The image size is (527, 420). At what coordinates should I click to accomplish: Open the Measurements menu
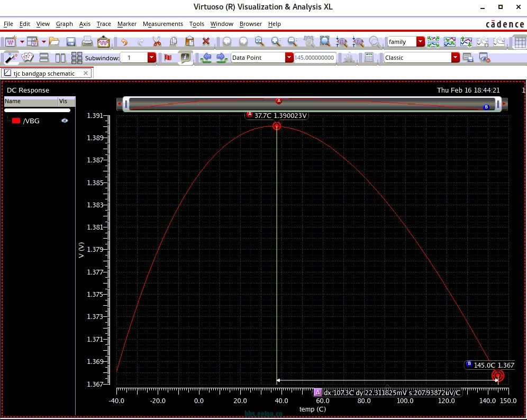click(162, 24)
